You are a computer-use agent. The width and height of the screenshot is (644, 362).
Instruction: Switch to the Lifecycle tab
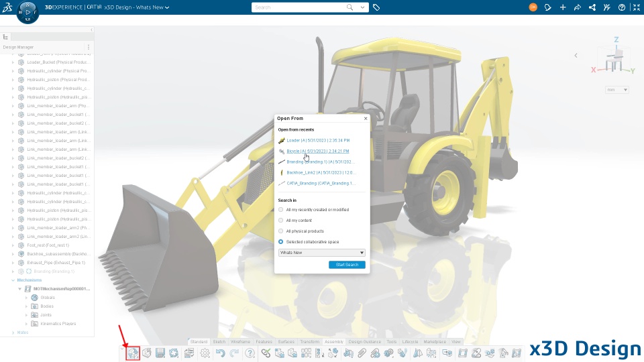[x=410, y=341]
